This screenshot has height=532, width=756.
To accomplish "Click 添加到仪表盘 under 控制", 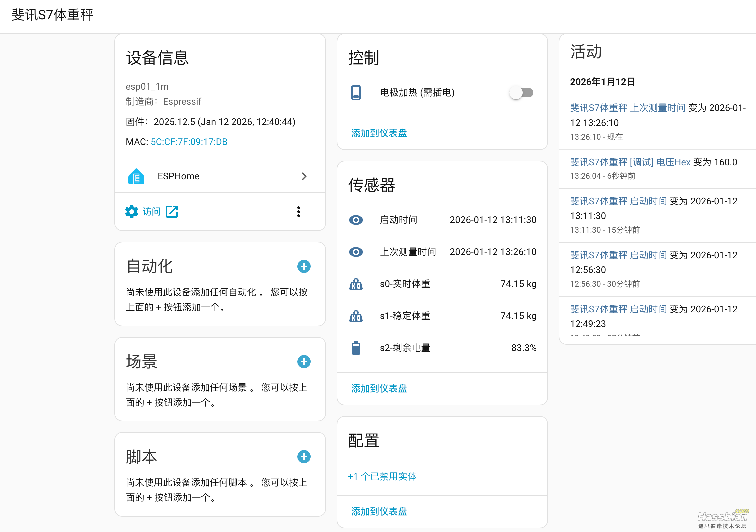I will click(x=378, y=133).
